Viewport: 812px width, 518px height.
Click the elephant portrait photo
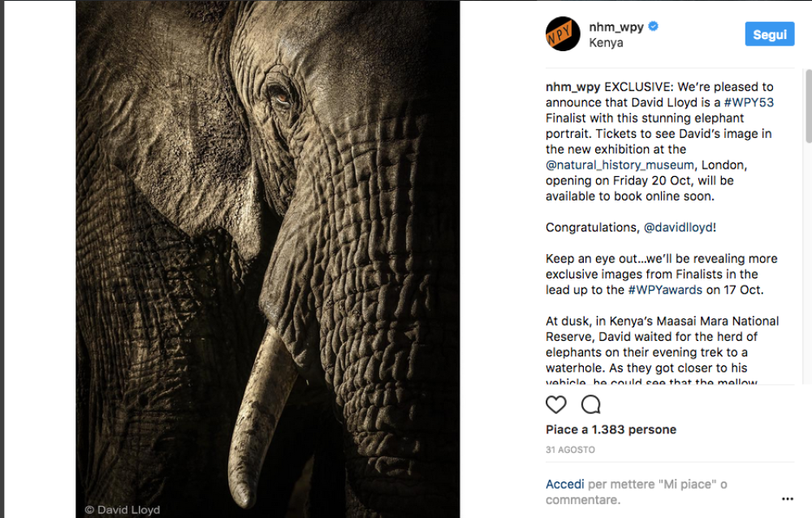click(268, 244)
